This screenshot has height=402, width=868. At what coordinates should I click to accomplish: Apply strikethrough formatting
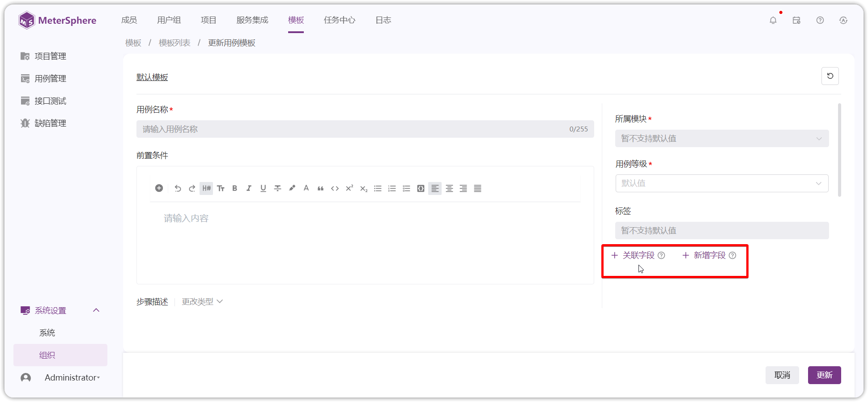click(277, 188)
